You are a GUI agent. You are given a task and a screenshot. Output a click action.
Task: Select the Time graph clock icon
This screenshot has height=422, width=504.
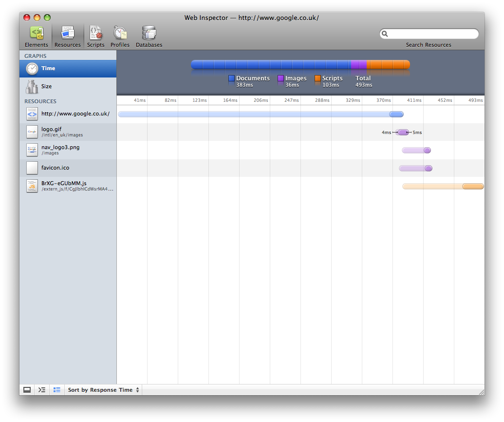pyautogui.click(x=32, y=68)
